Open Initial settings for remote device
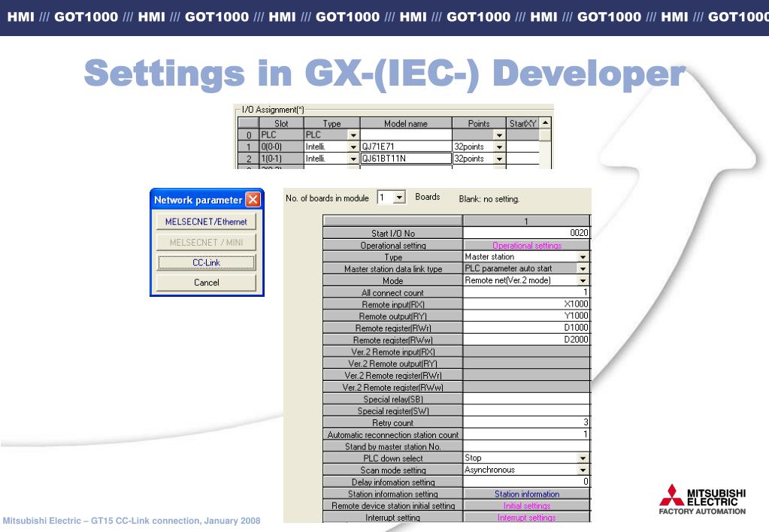769x532 pixels. pos(527,506)
